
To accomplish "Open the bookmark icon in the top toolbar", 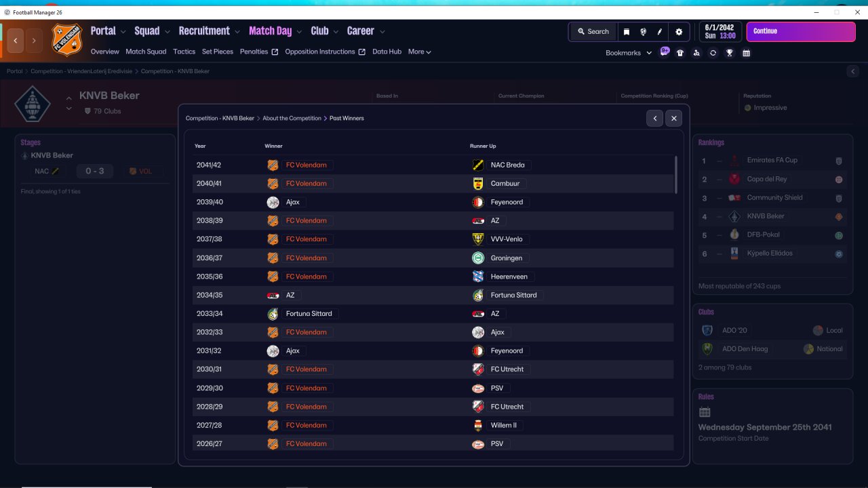I will click(627, 32).
